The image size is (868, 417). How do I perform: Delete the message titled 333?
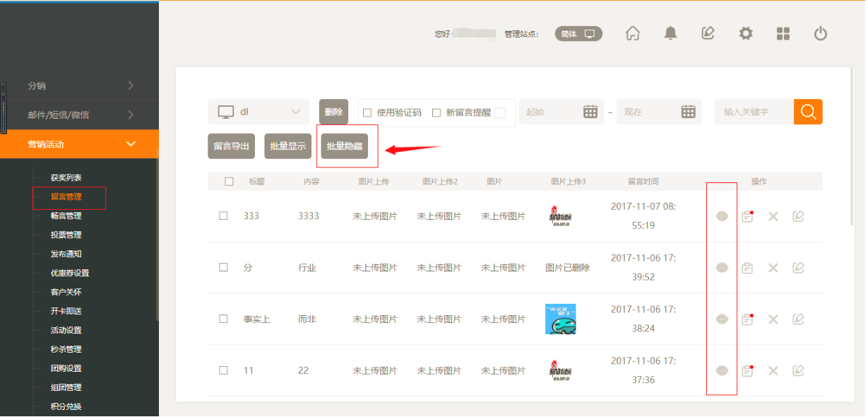773,216
